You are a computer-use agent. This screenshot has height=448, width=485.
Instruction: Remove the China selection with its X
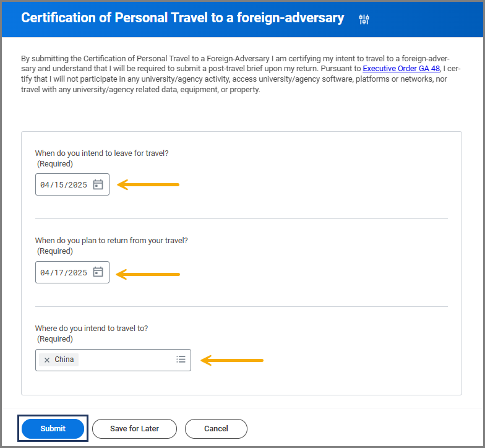pos(47,360)
